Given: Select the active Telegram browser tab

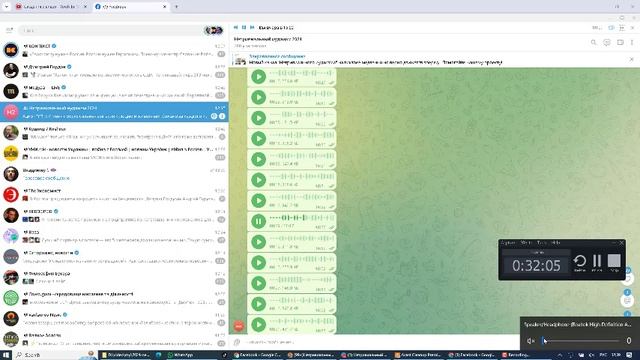Looking at the screenshot, I should pos(130,7).
